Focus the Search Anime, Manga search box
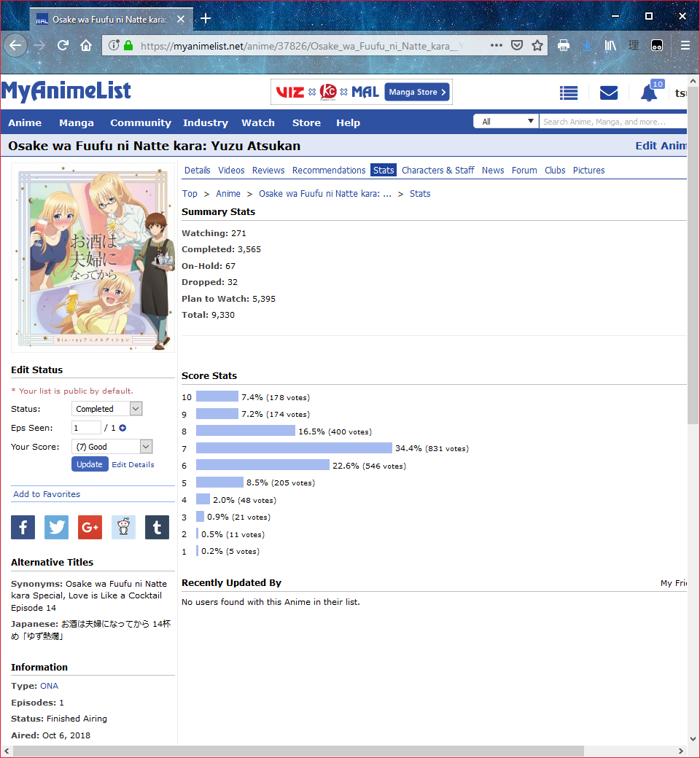The width and height of the screenshot is (700, 758). (x=613, y=121)
